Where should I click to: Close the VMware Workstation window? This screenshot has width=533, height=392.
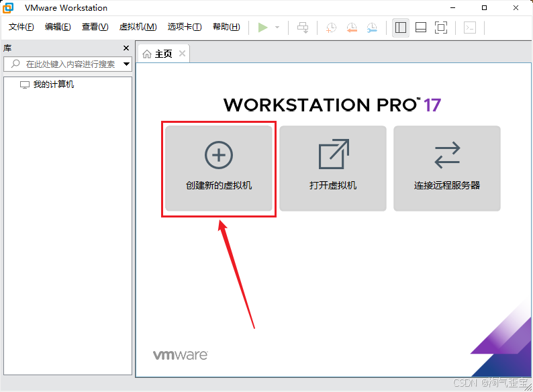pos(516,7)
